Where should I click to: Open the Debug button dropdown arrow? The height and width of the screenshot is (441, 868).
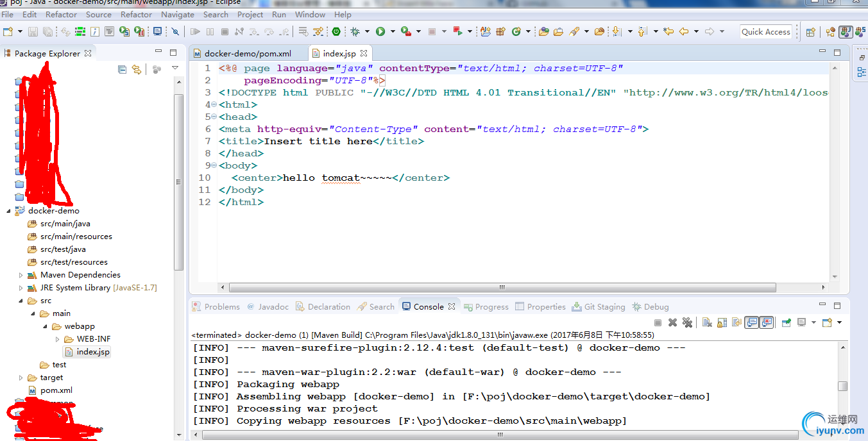(367, 31)
